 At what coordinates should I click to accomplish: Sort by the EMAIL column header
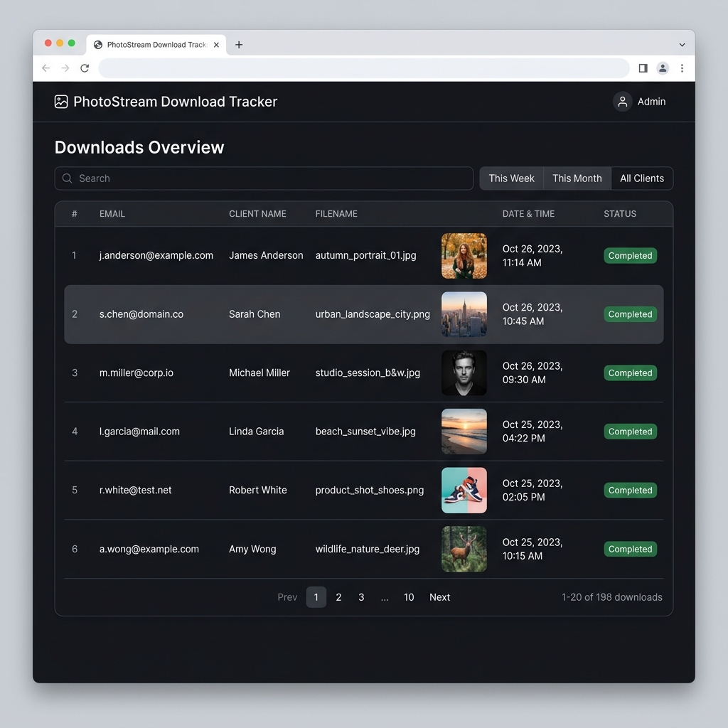click(112, 214)
